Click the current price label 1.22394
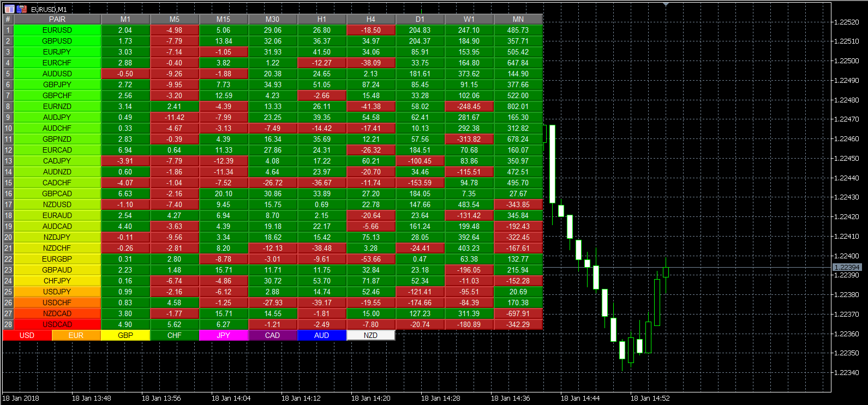 coord(847,267)
